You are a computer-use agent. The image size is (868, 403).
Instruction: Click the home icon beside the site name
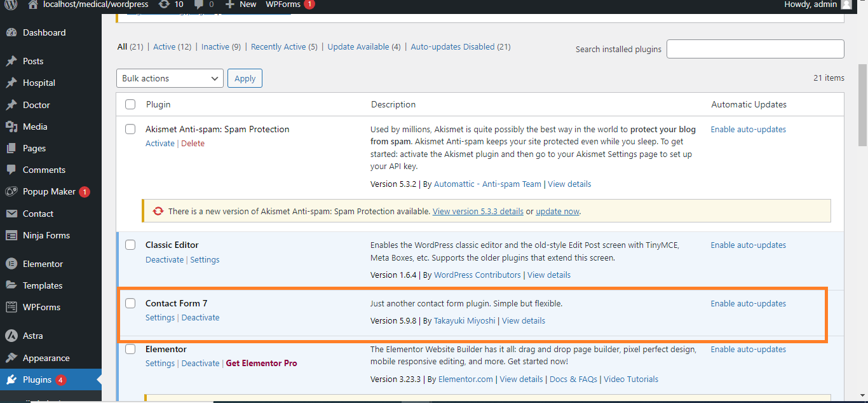[33, 4]
